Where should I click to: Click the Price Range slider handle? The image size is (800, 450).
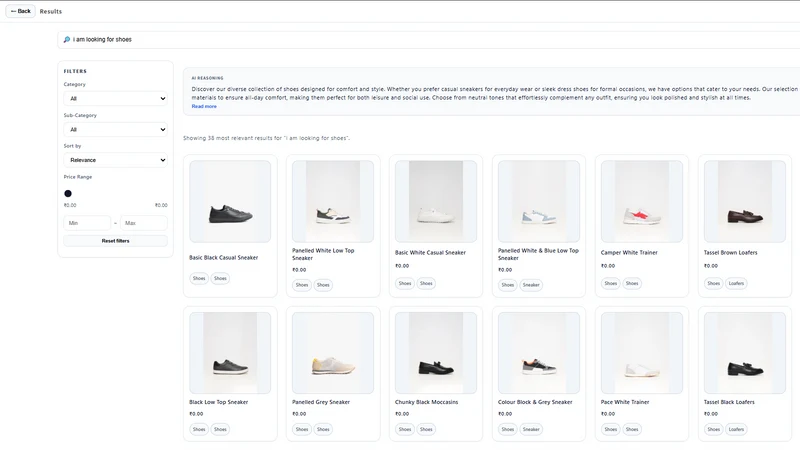(68, 193)
